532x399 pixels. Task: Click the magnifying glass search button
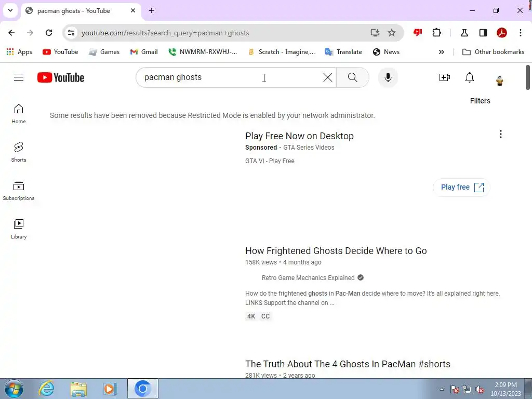tap(353, 77)
